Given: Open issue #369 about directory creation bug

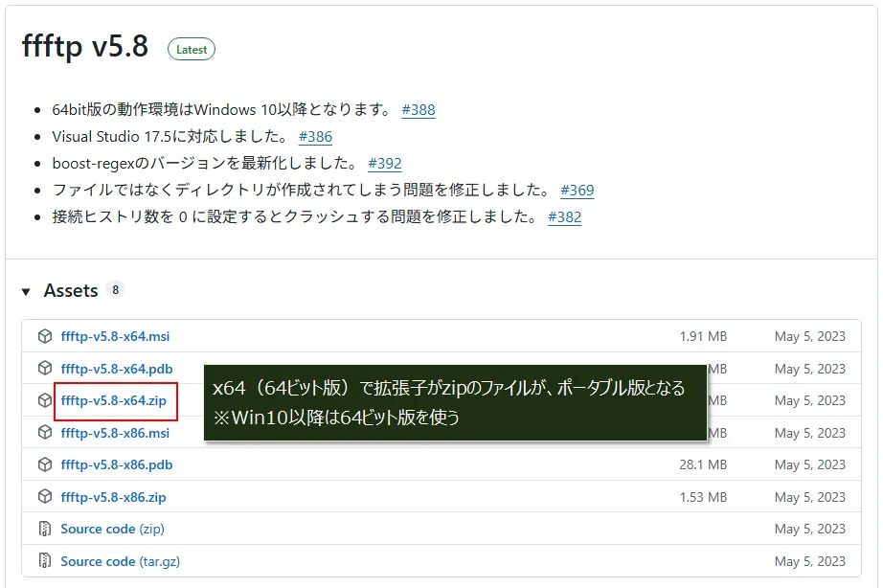Looking at the screenshot, I should pyautogui.click(x=577, y=191).
